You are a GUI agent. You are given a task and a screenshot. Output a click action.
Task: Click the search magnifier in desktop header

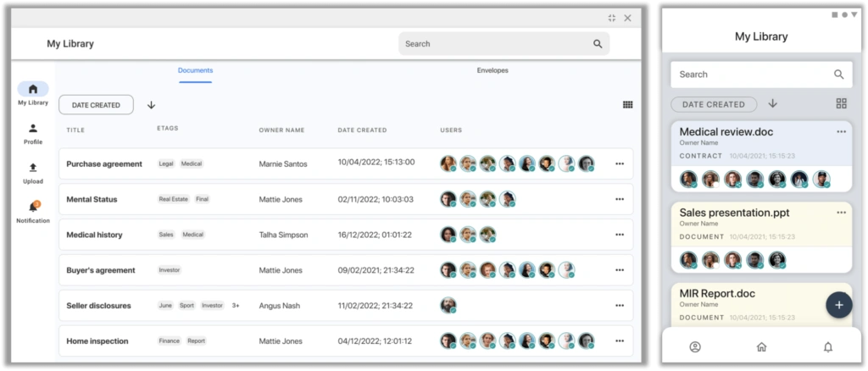tap(598, 44)
